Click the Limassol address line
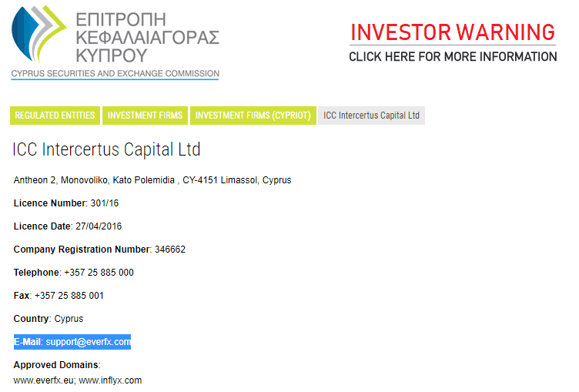The height and width of the screenshot is (392, 579). (x=152, y=180)
